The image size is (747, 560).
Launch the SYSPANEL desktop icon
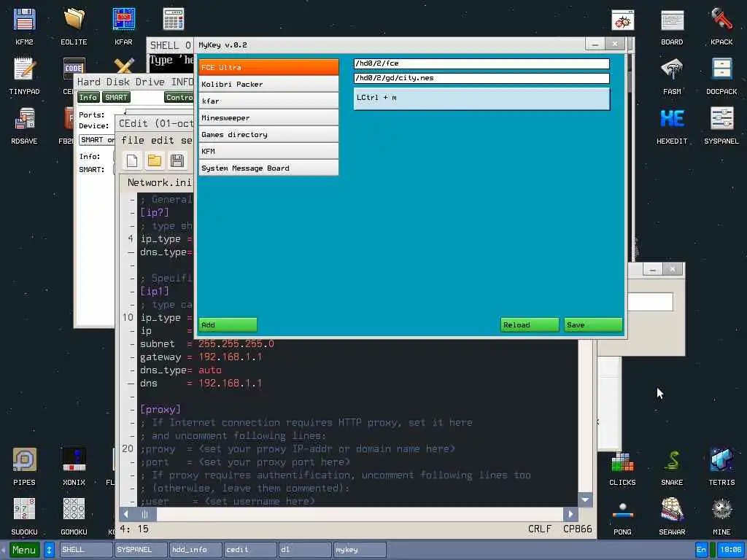tap(721, 125)
